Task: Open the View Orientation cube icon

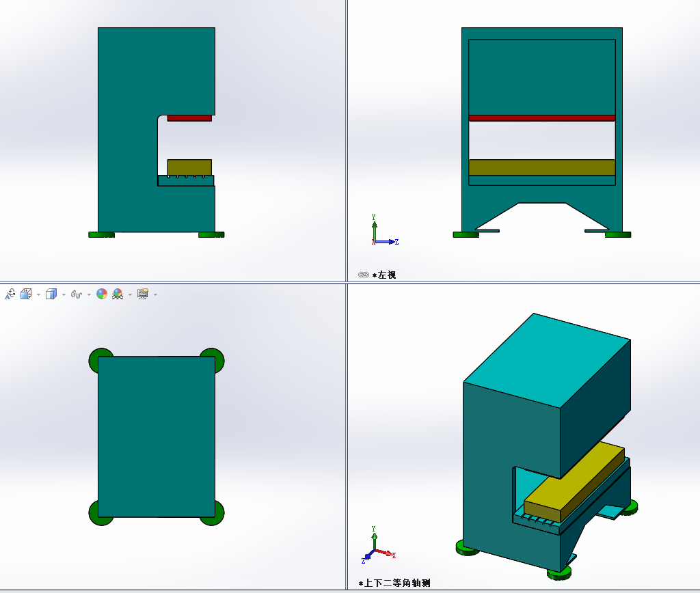Action: pyautogui.click(x=26, y=294)
